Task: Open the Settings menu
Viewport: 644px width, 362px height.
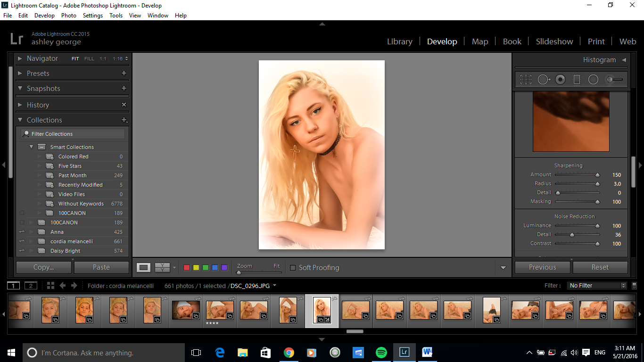Action: tap(93, 15)
